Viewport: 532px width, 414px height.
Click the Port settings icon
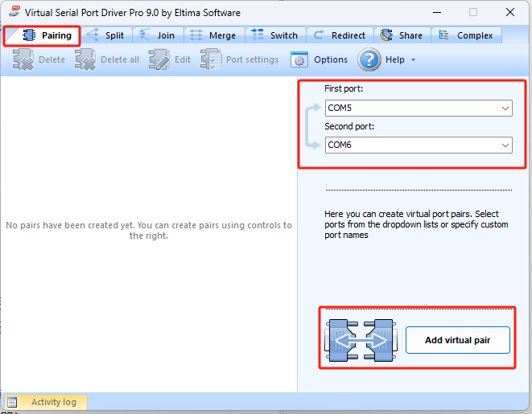pyautogui.click(x=211, y=59)
